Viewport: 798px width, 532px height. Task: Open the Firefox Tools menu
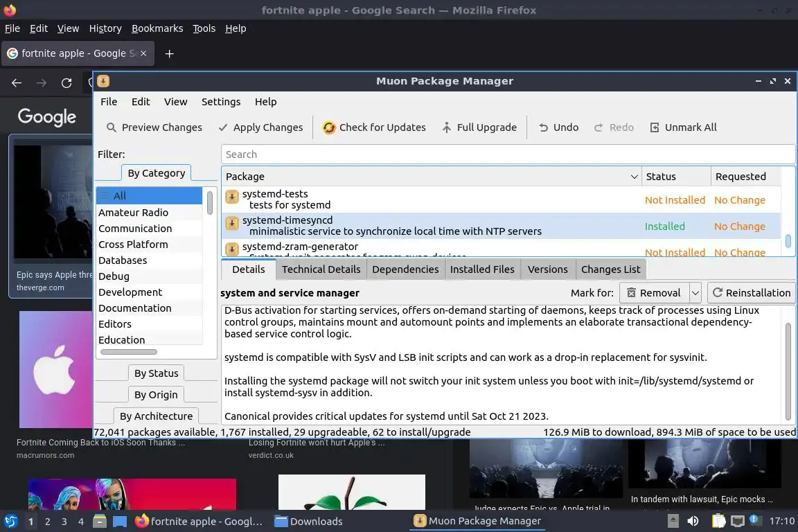pyautogui.click(x=204, y=28)
